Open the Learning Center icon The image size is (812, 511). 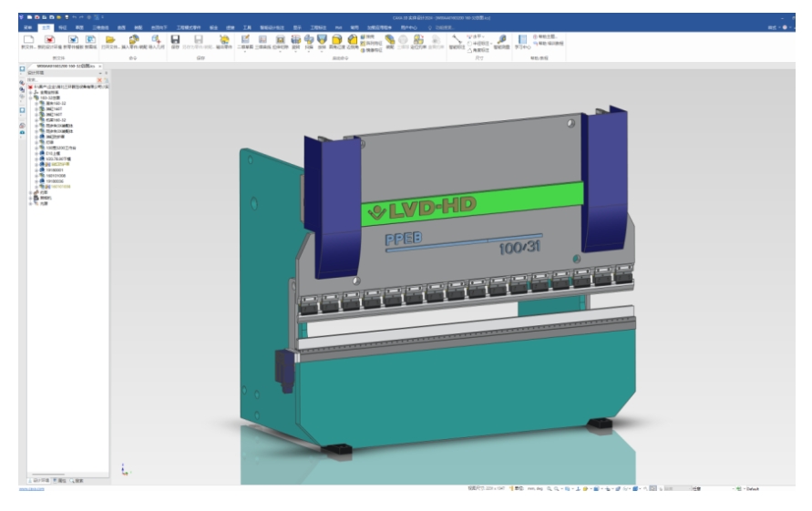pyautogui.click(x=523, y=39)
